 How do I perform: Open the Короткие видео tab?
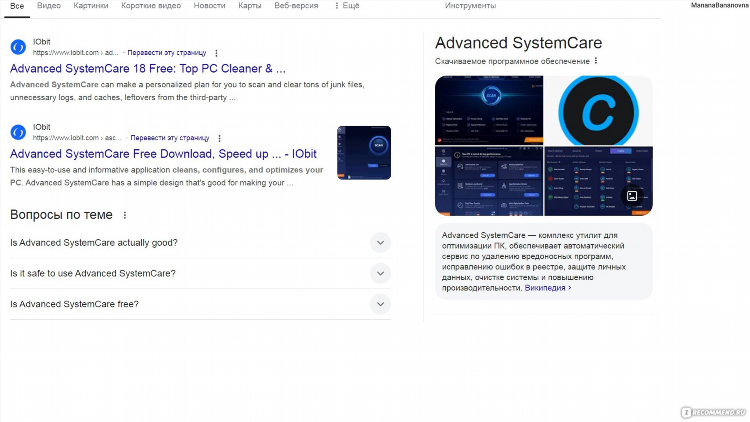point(151,6)
